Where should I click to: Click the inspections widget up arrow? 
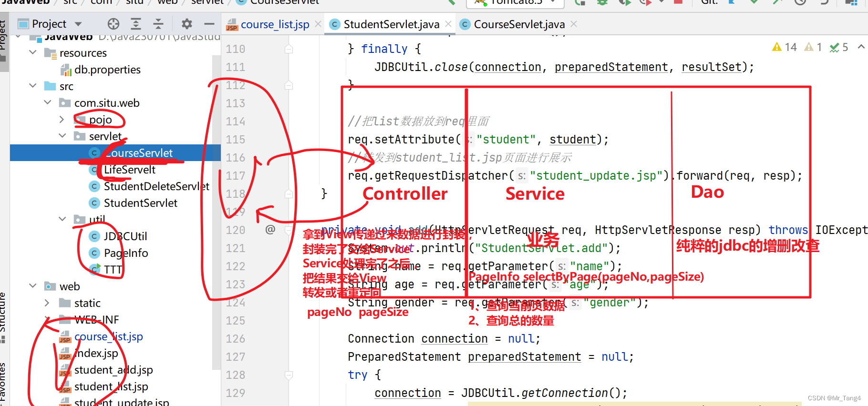[861, 47]
